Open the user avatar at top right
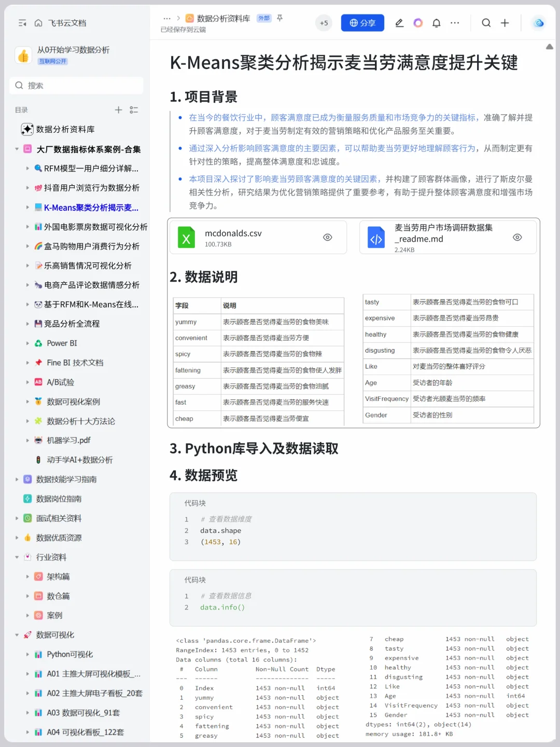 [539, 23]
